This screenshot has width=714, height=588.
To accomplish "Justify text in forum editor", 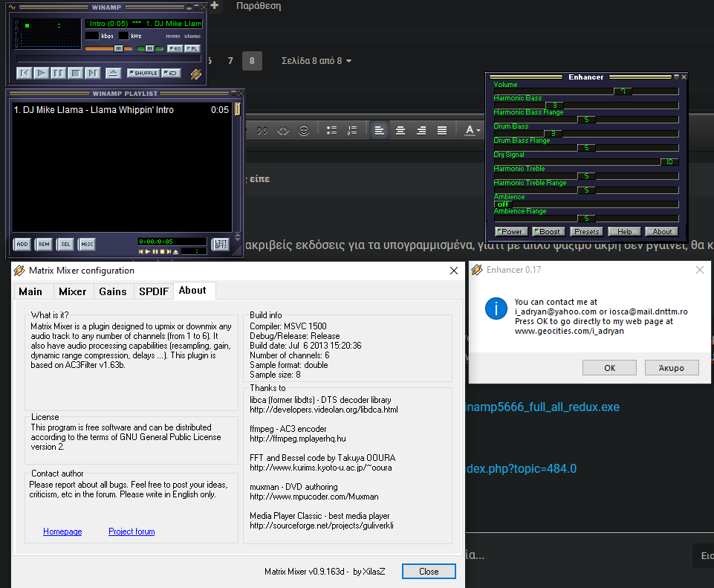I will click(x=441, y=131).
